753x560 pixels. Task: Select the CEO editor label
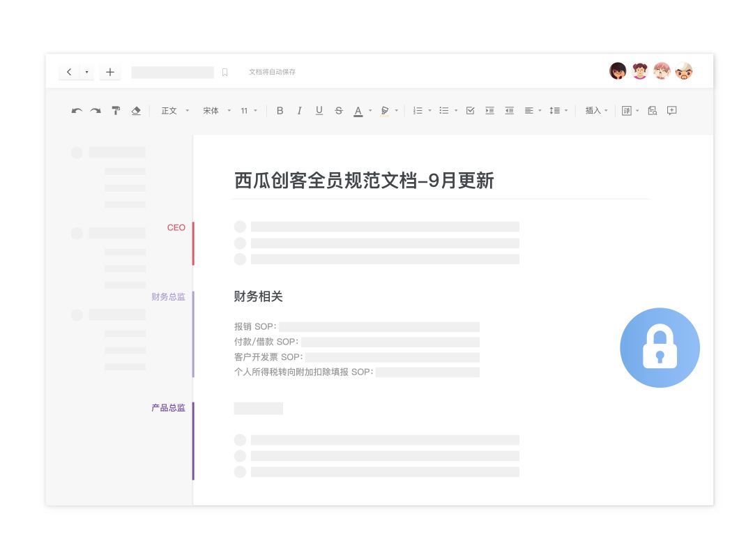(176, 227)
